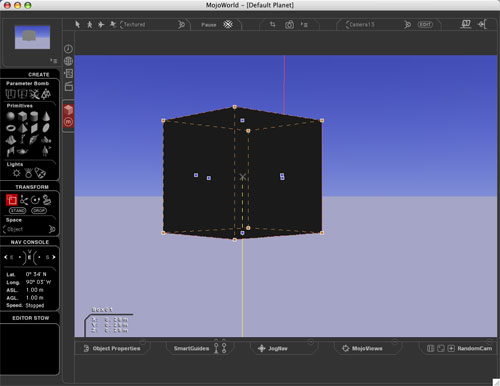Click the render star icon beside Pause
500x386 pixels.
[x=228, y=24]
